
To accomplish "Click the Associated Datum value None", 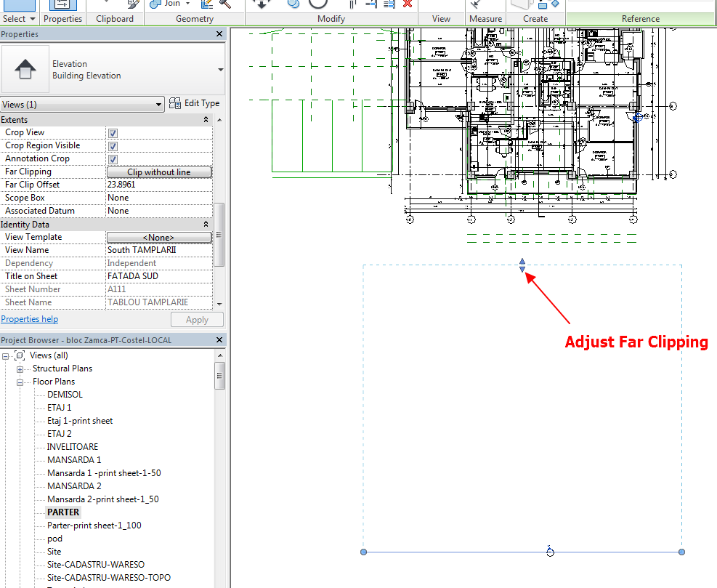I will pos(159,211).
